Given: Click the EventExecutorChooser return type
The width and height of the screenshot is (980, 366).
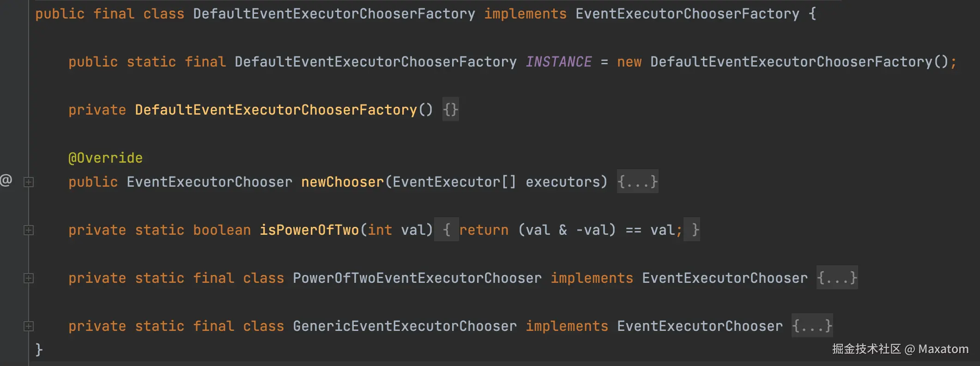Looking at the screenshot, I should click(209, 182).
